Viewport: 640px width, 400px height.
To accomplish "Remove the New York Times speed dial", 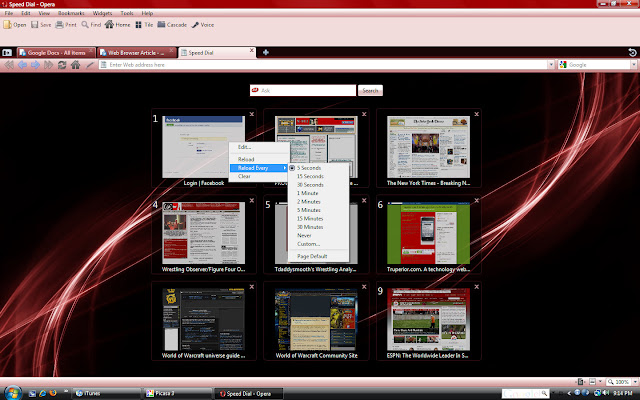I will pos(476,114).
